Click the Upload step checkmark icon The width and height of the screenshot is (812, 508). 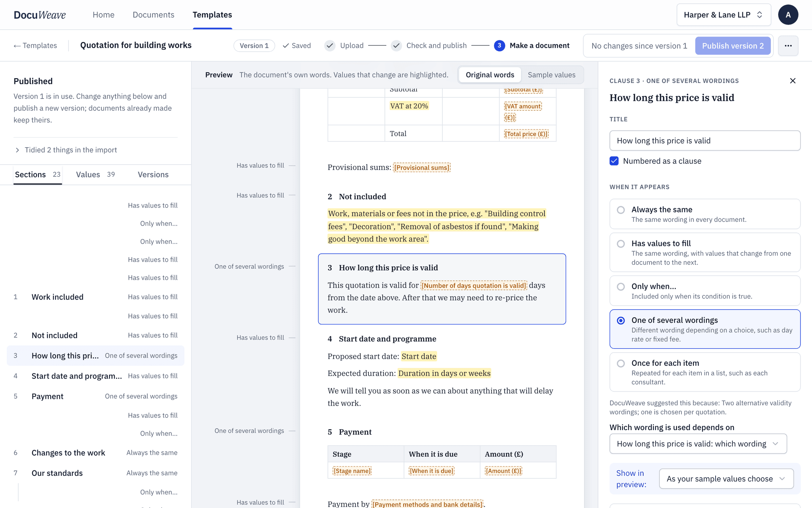coord(330,46)
